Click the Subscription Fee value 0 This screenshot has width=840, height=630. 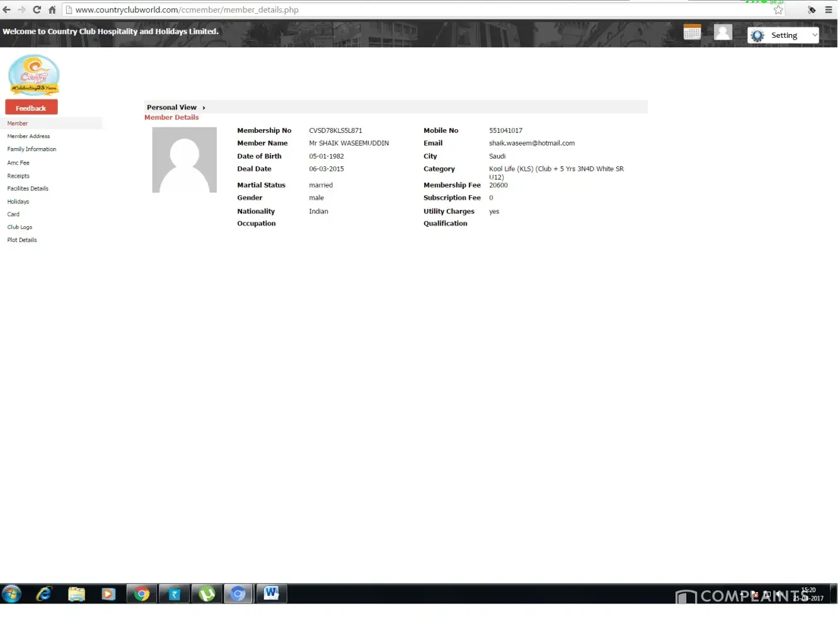(x=492, y=198)
